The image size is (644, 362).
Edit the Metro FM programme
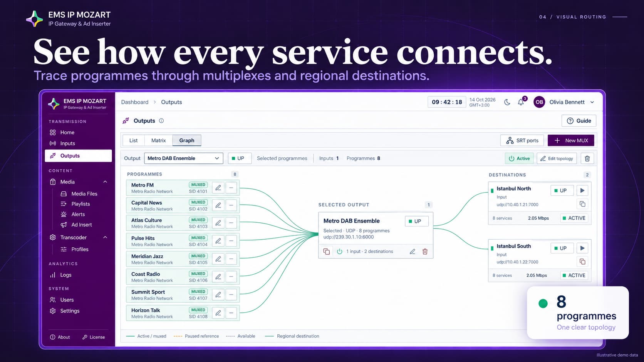click(x=218, y=188)
